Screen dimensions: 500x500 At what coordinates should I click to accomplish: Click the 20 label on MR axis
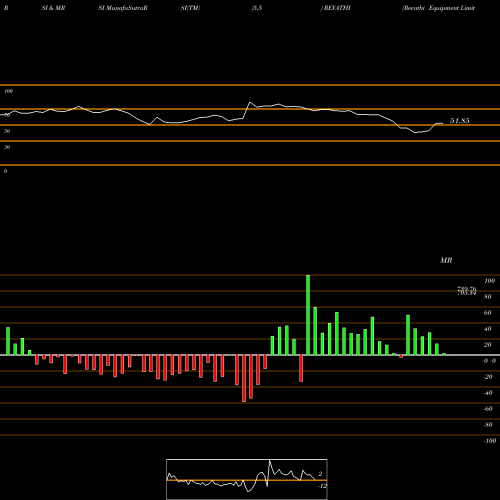[488, 345]
